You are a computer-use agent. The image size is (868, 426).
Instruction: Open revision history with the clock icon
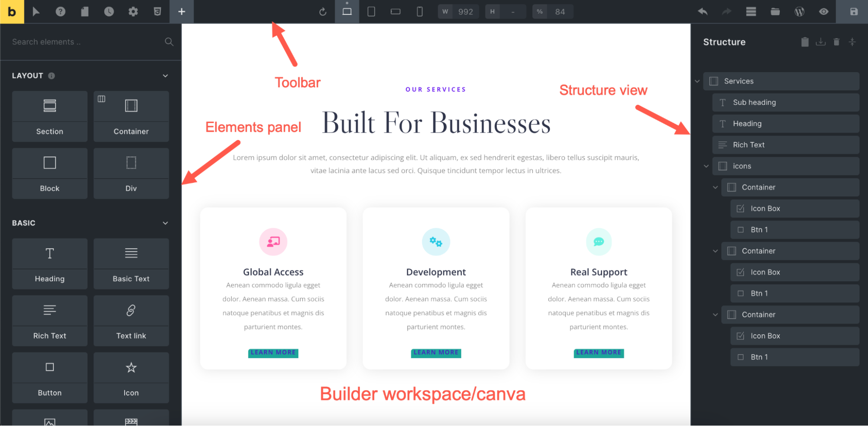click(109, 12)
